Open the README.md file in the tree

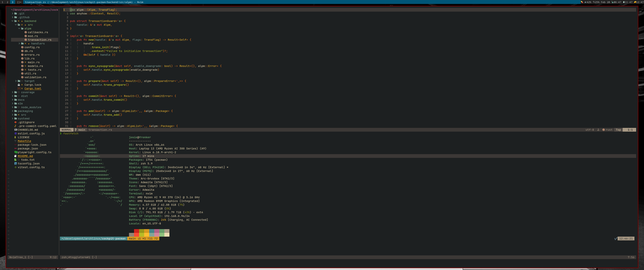[x=25, y=156]
